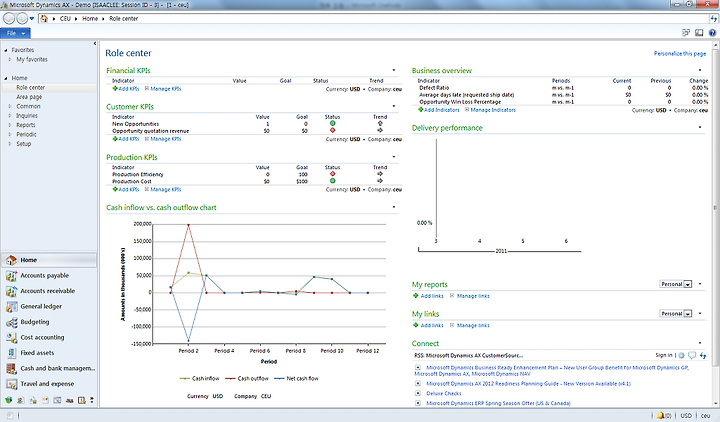The height and width of the screenshot is (422, 720).
Task: Click the green globe icon in bottom module strip
Action: [8, 400]
